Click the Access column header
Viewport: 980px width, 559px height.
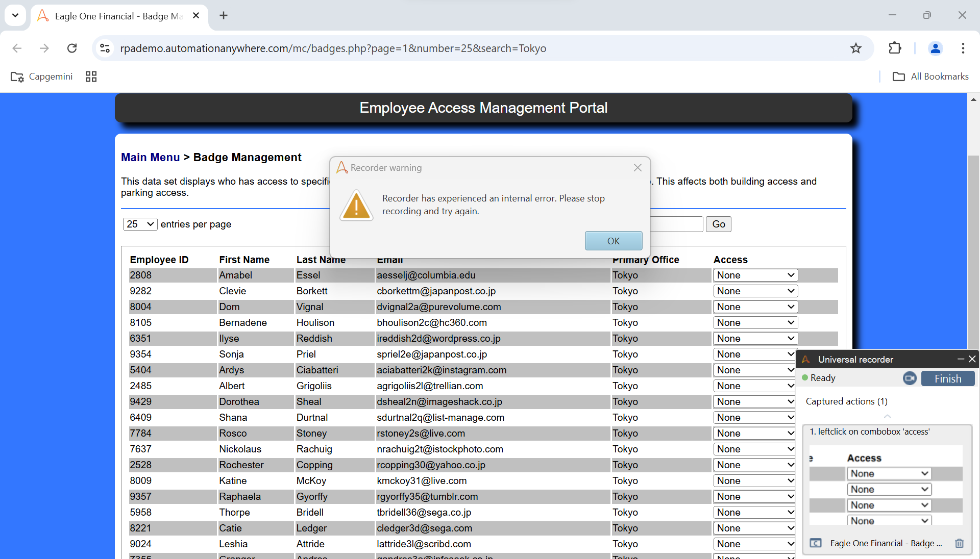(x=730, y=260)
